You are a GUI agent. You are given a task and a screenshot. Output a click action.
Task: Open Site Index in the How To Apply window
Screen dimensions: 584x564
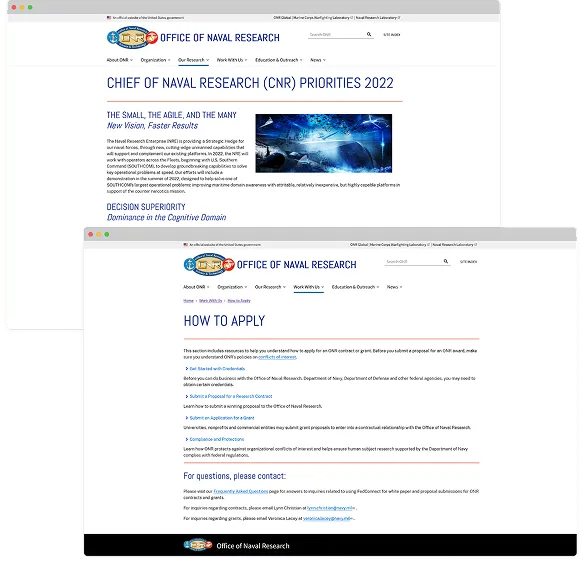pos(469,262)
